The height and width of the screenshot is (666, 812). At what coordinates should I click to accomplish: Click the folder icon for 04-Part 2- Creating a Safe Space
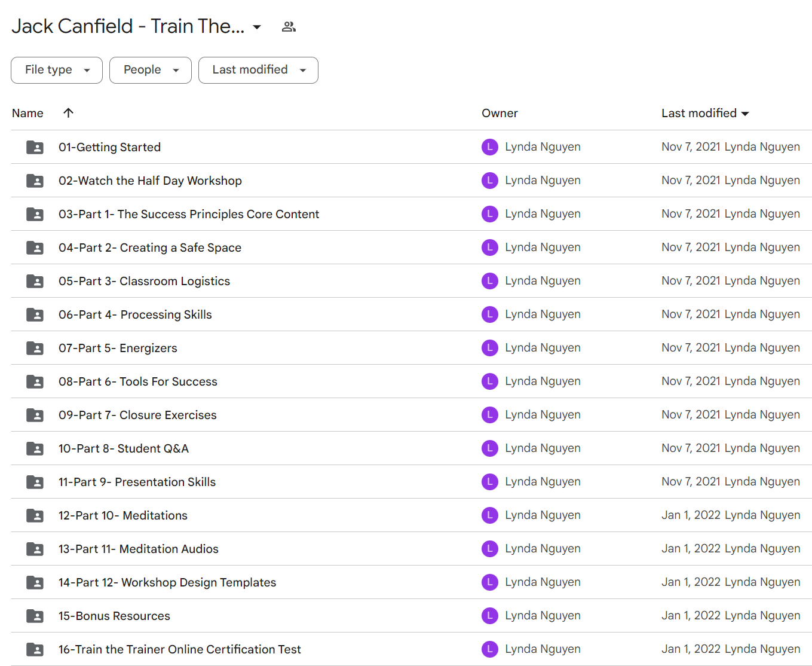tap(35, 248)
